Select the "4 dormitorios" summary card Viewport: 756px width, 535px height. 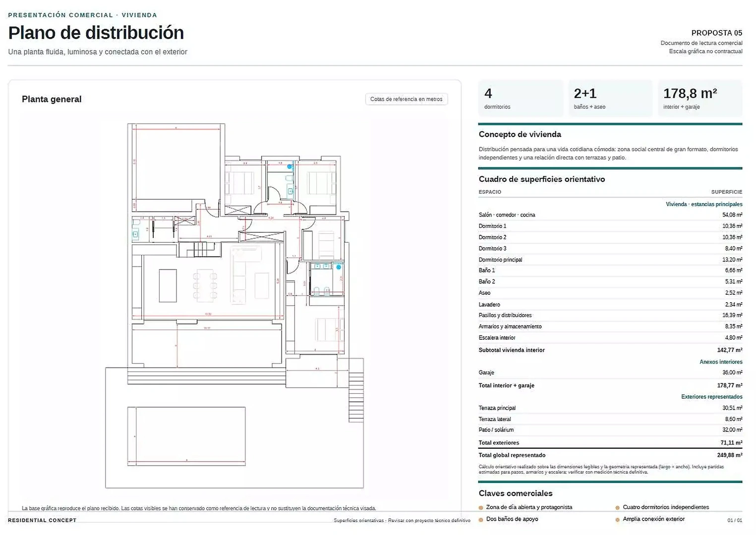tap(521, 99)
